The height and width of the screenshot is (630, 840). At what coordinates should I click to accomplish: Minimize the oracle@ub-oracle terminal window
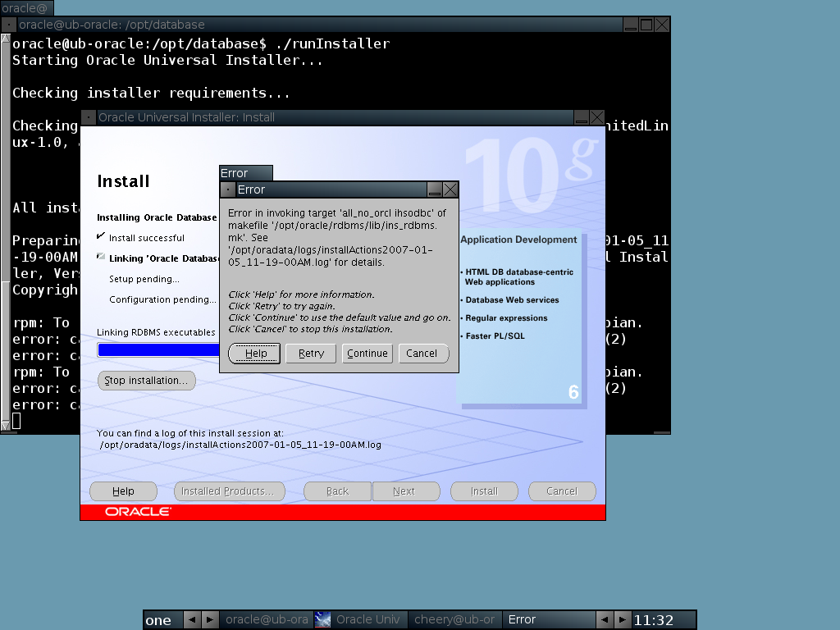pyautogui.click(x=631, y=25)
